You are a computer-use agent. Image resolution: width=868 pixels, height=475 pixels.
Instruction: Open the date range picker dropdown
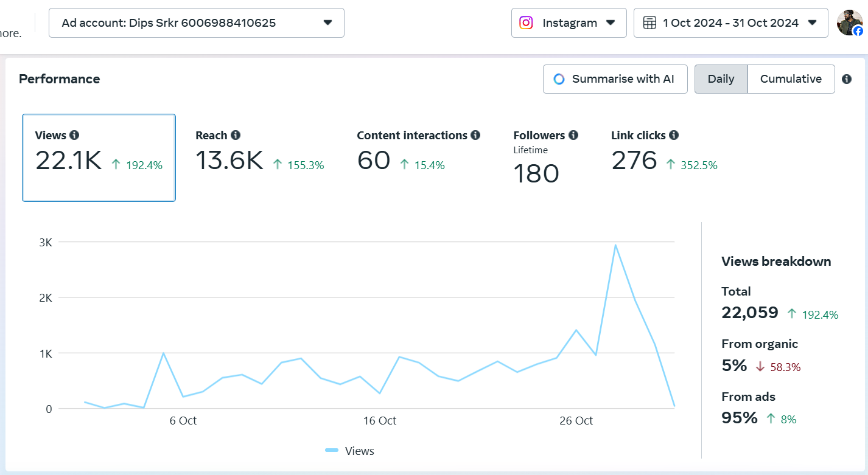coord(730,23)
